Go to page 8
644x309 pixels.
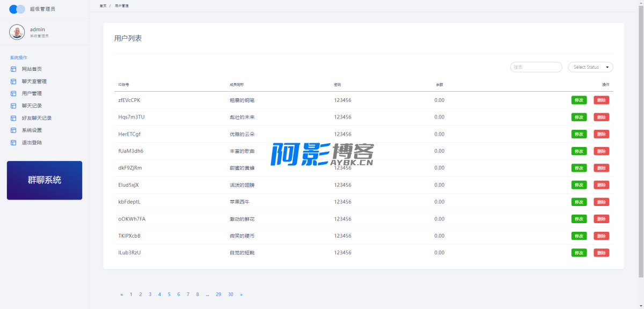point(197,295)
